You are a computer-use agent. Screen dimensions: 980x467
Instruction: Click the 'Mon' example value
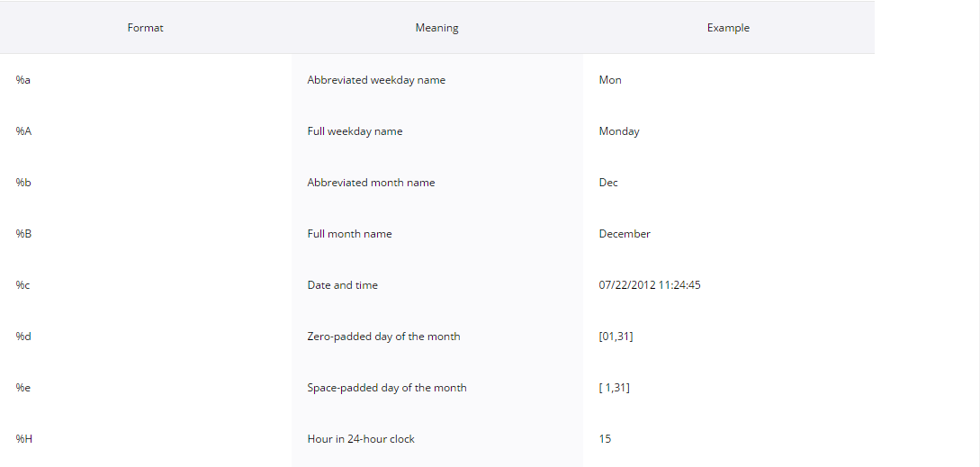point(610,80)
